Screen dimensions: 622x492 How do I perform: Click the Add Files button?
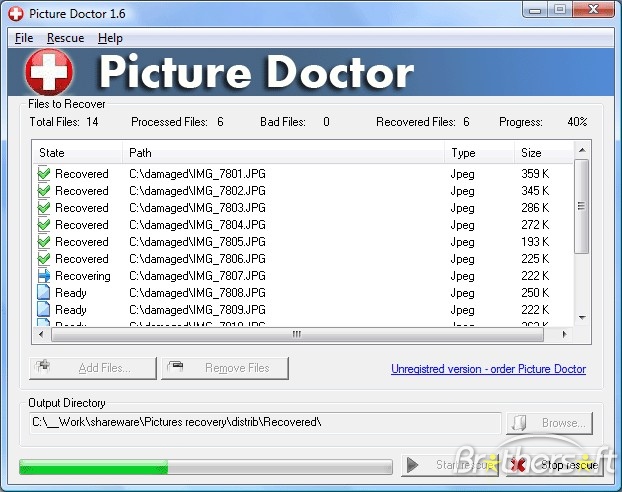pos(93,368)
